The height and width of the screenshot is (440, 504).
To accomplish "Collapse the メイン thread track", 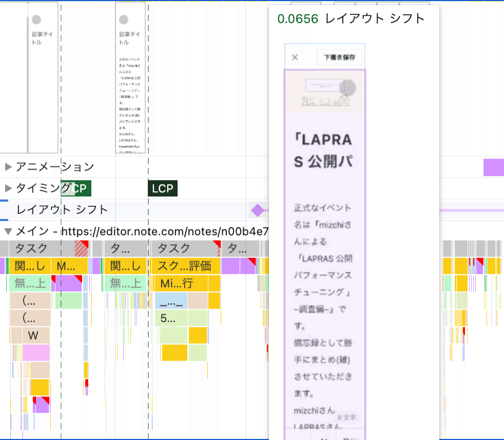I will point(8,231).
